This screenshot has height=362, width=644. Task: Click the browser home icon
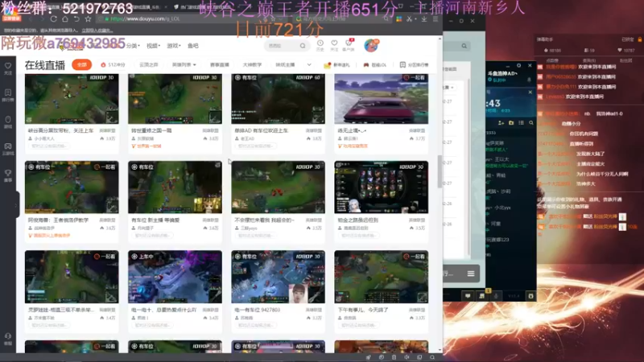pyautogui.click(x=65, y=19)
